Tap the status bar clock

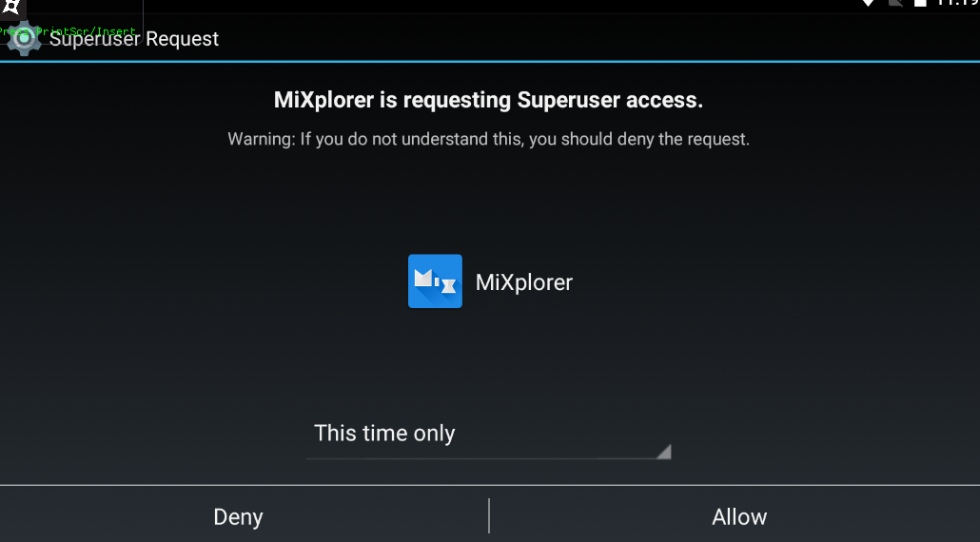(x=958, y=3)
